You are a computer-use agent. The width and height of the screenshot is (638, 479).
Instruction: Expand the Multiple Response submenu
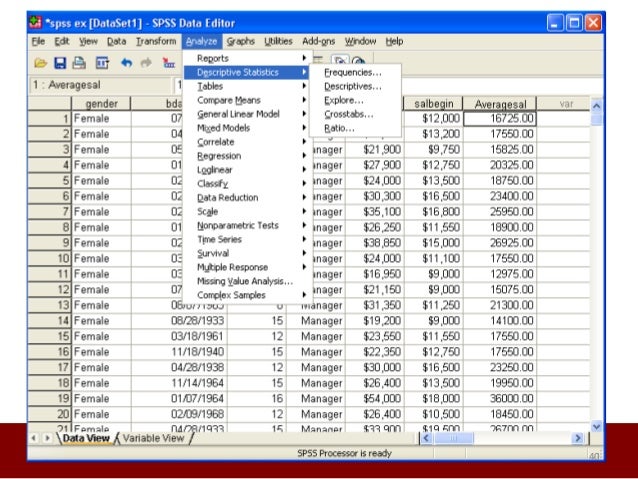248,267
